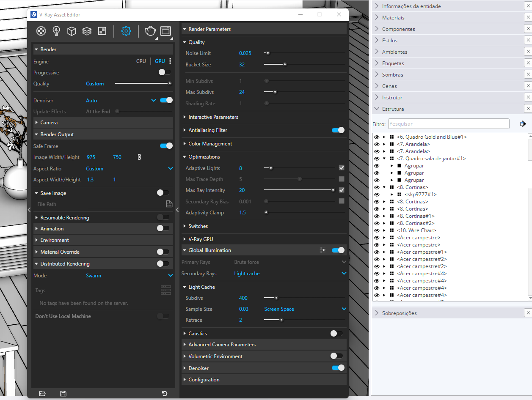This screenshot has width=532, height=400.
Task: Adjust the Render Quality slider
Action: (143, 83)
